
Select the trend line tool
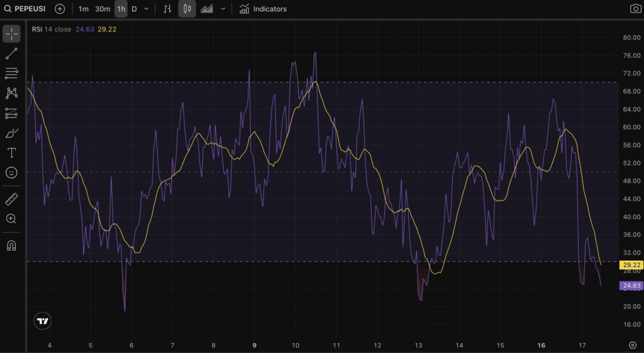coord(11,54)
